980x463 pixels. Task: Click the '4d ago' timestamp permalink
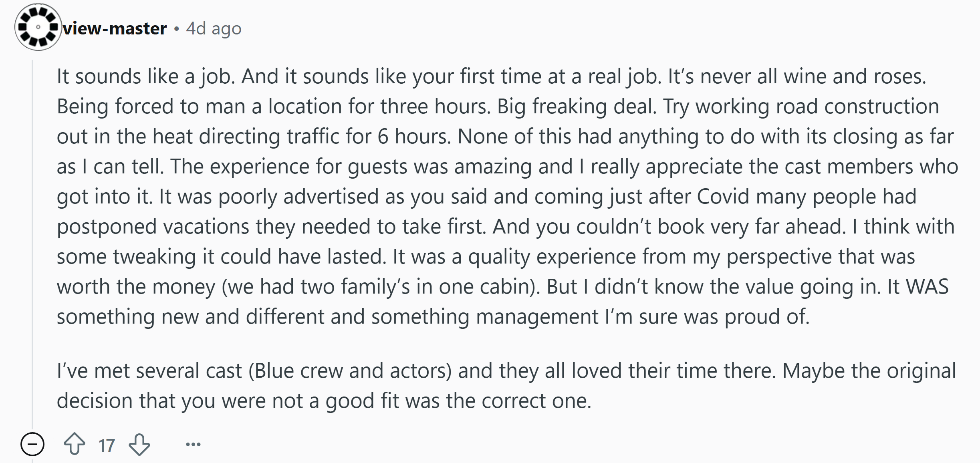coord(214,28)
